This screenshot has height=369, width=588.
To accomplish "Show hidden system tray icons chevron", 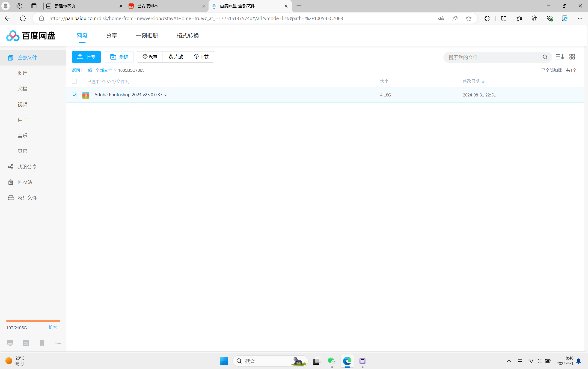I will [x=509, y=361].
